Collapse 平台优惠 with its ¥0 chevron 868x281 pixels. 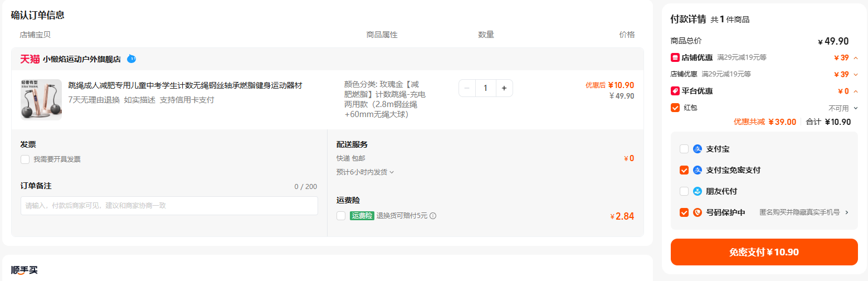pyautogui.click(x=856, y=91)
